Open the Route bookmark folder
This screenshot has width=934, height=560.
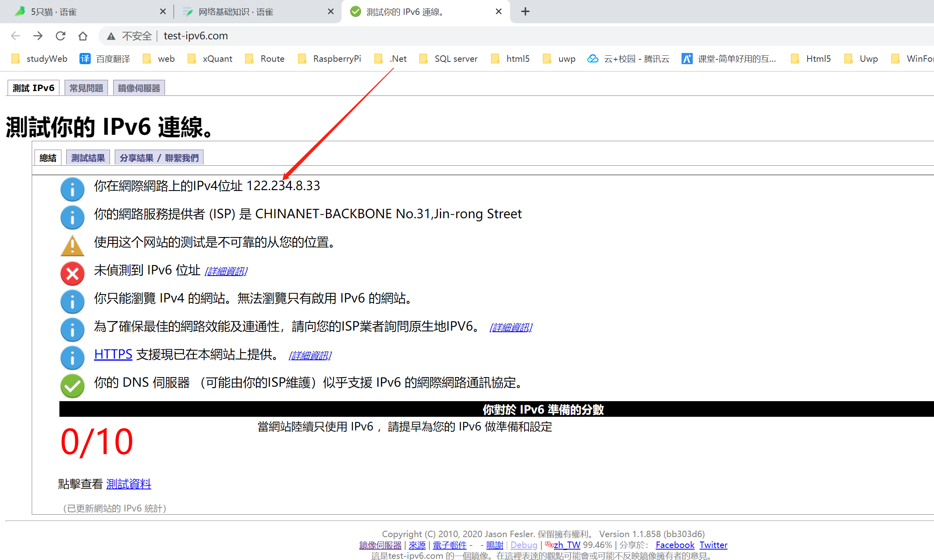pyautogui.click(x=265, y=59)
